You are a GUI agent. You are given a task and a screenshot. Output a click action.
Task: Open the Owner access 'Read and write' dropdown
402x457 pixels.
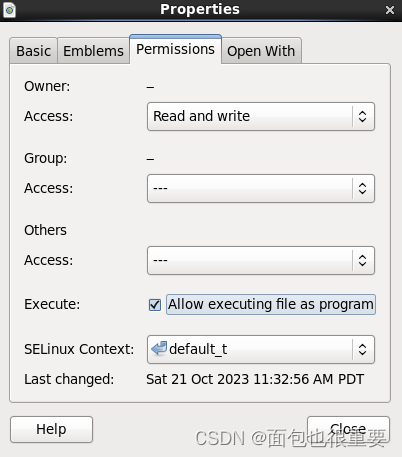tap(261, 116)
